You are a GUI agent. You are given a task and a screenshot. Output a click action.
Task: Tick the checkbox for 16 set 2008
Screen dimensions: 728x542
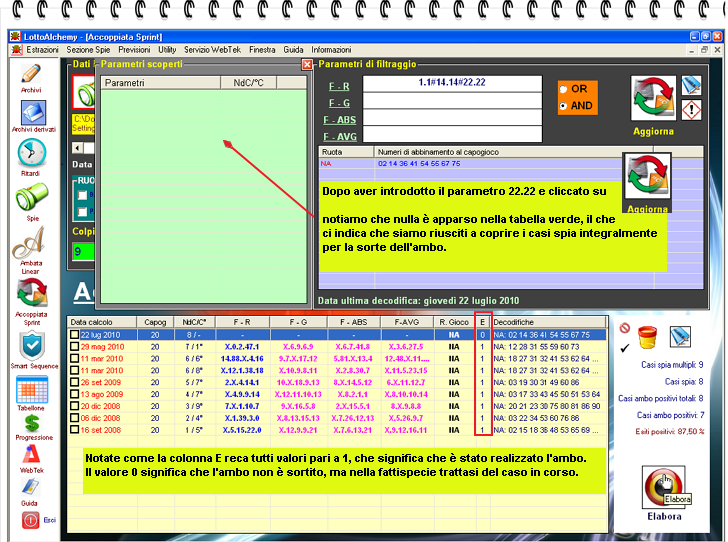pos(74,430)
